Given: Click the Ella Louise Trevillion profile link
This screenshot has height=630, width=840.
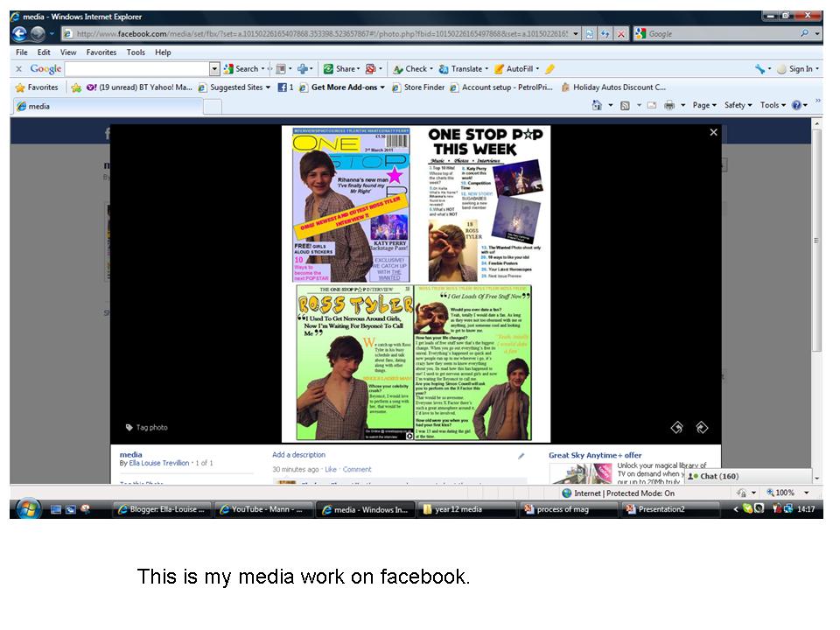Looking at the screenshot, I should pos(158,463).
